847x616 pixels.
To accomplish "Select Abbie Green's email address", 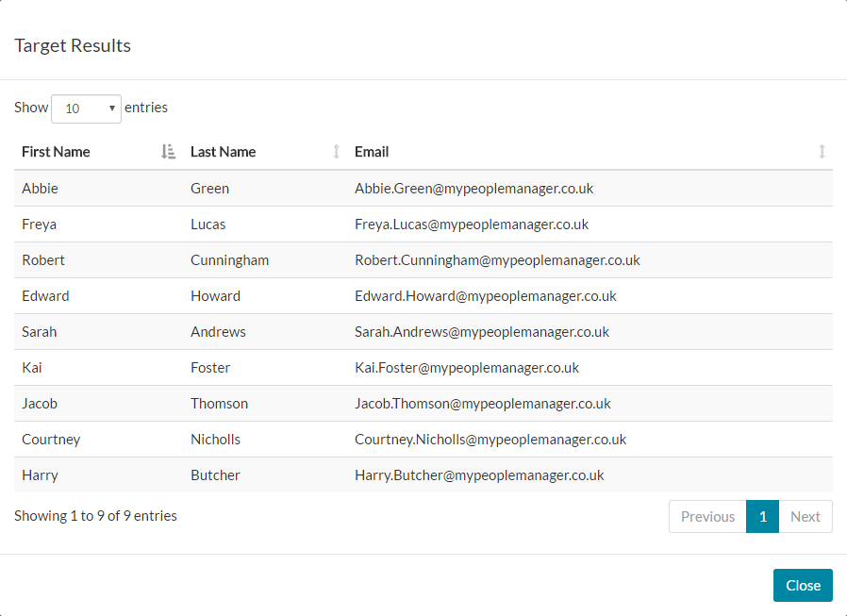I will click(473, 189).
